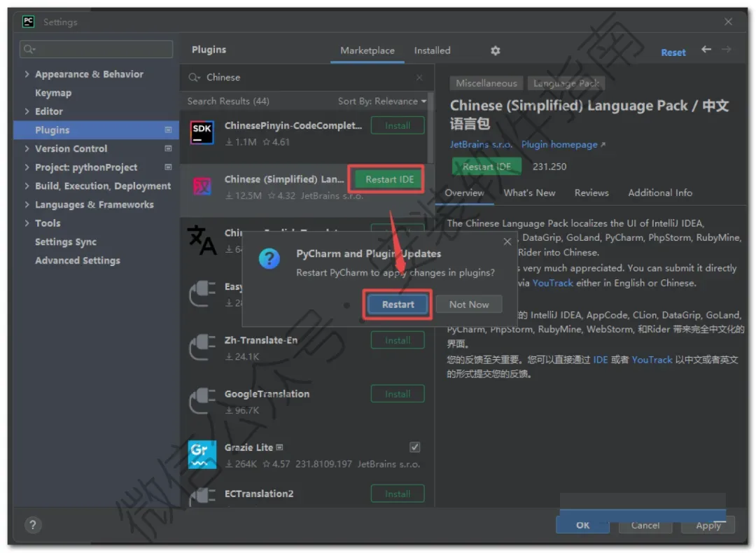Screen dimensions: 756x553
Task: Open the Plugin homepage link
Action: (563, 145)
